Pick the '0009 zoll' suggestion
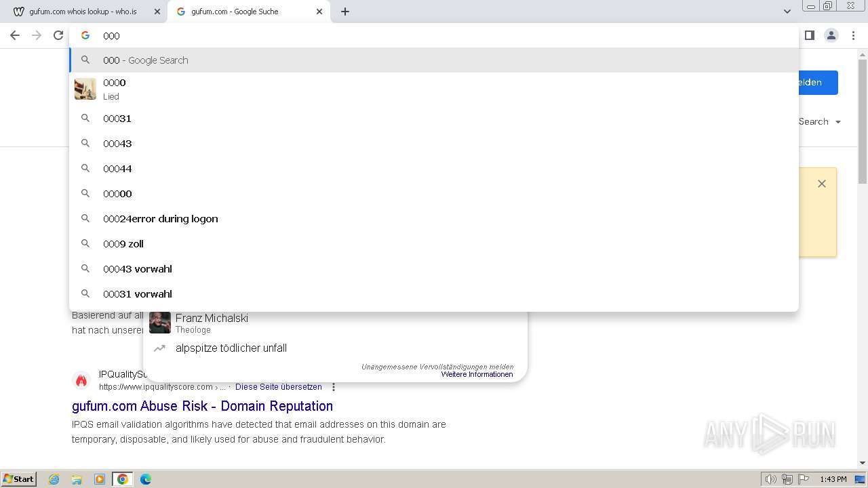The image size is (868, 488). (x=434, y=243)
